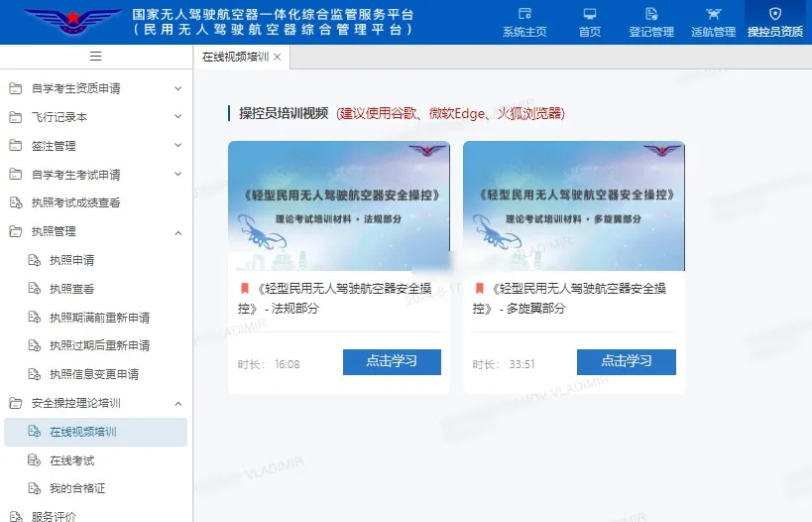The height and width of the screenshot is (522, 812).
Task: Select 登记管理 document icon in the header
Action: pos(651,14)
